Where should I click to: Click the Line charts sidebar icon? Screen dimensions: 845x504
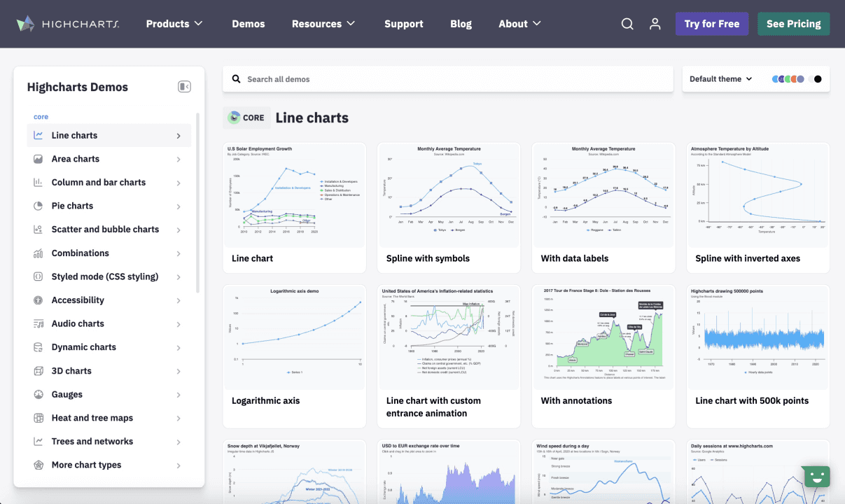click(39, 136)
